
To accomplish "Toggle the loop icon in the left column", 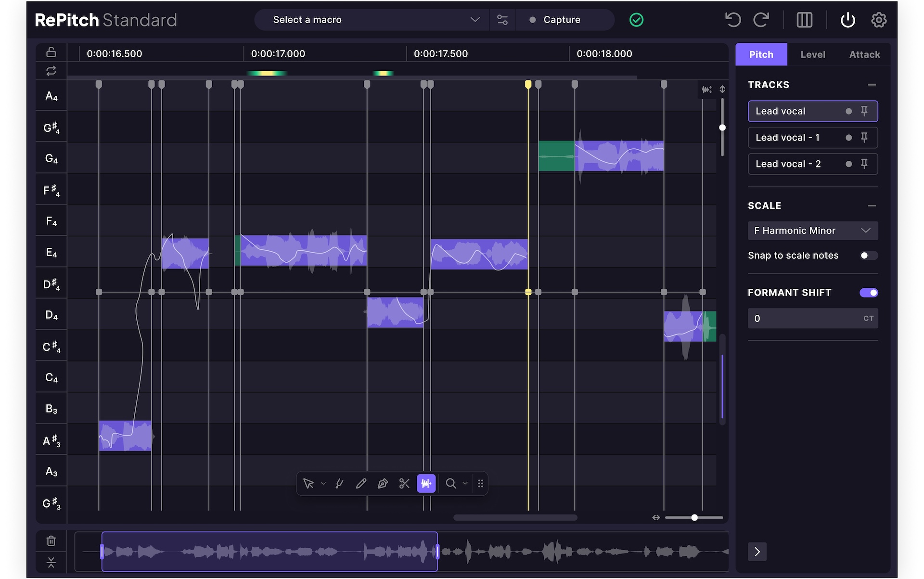I will [51, 71].
